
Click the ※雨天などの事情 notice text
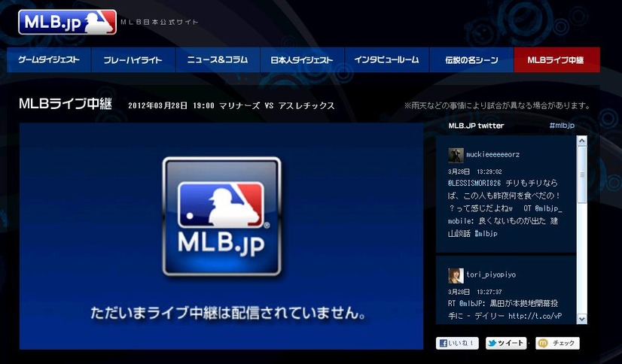(x=497, y=106)
